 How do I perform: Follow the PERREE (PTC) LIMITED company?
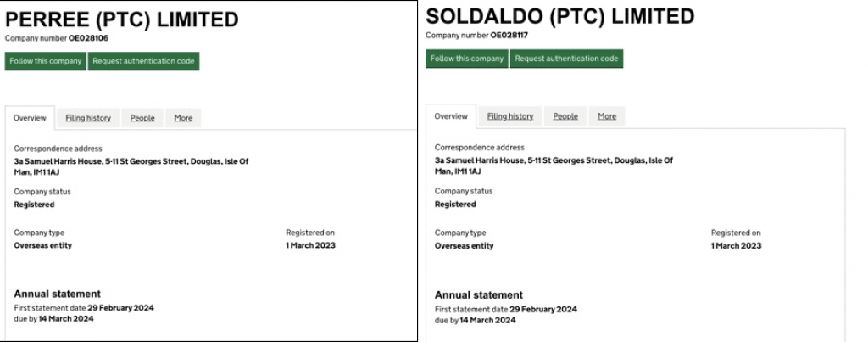(x=45, y=61)
